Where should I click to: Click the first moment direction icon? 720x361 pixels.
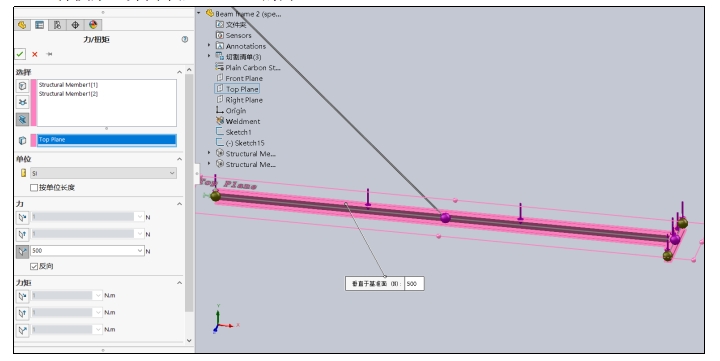coord(22,296)
